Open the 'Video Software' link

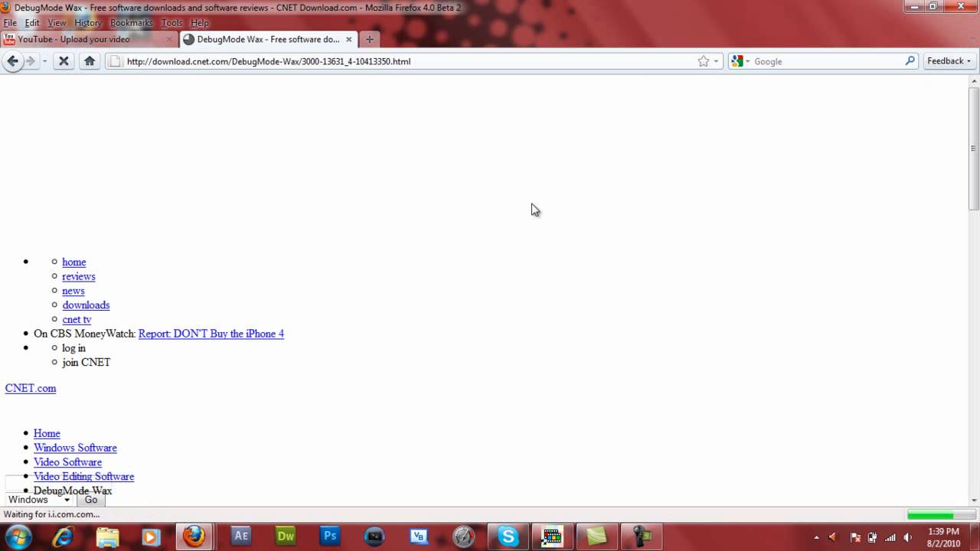(x=67, y=462)
